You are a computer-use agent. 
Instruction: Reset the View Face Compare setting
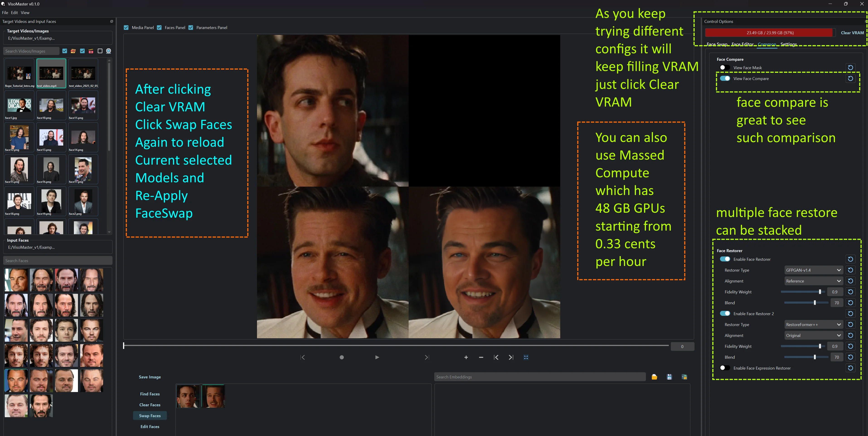[850, 79]
